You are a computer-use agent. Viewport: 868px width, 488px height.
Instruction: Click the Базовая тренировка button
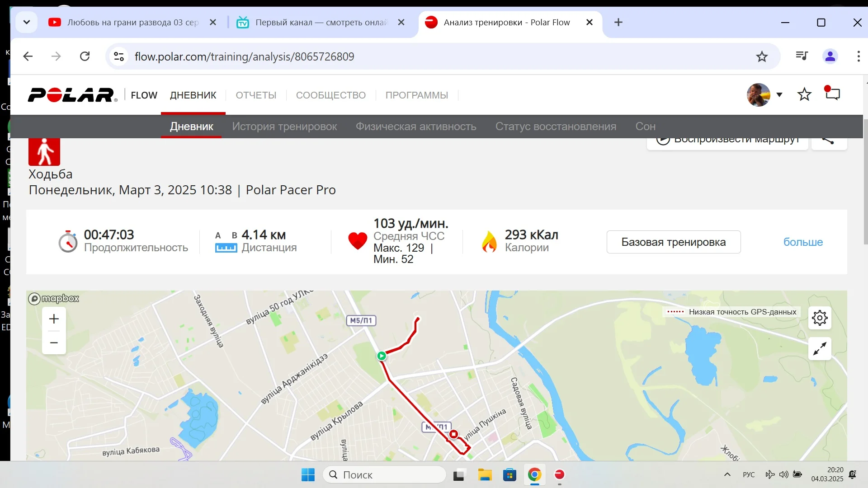[673, 242]
